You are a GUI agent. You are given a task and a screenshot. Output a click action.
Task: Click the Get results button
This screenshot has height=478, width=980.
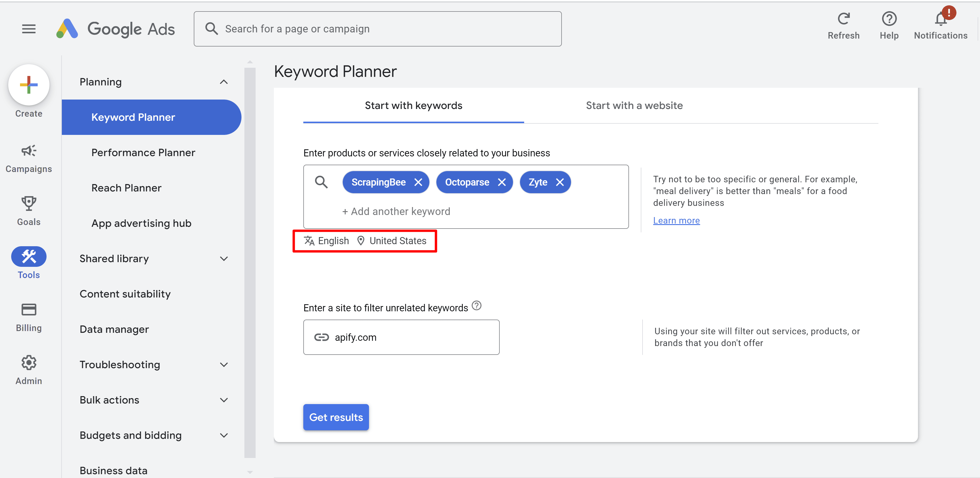click(335, 417)
